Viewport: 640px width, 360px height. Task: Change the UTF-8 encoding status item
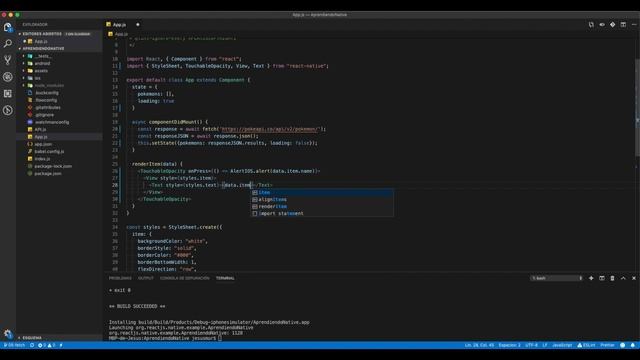pos(531,345)
